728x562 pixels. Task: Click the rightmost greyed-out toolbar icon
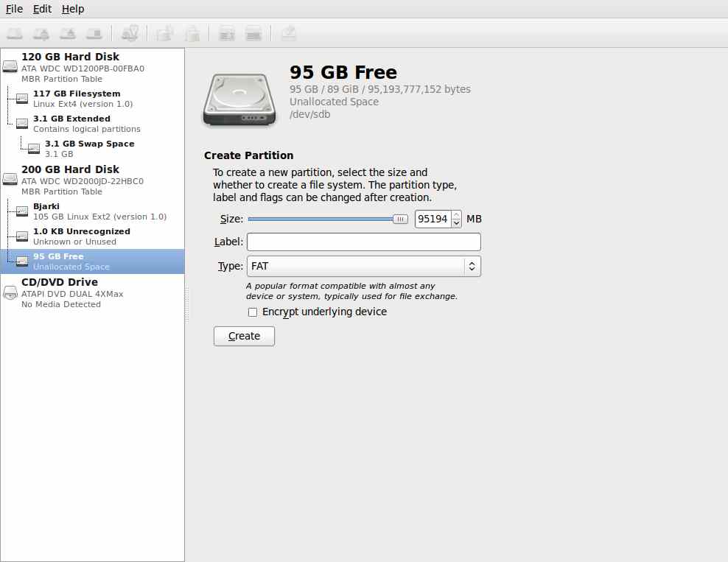289,33
